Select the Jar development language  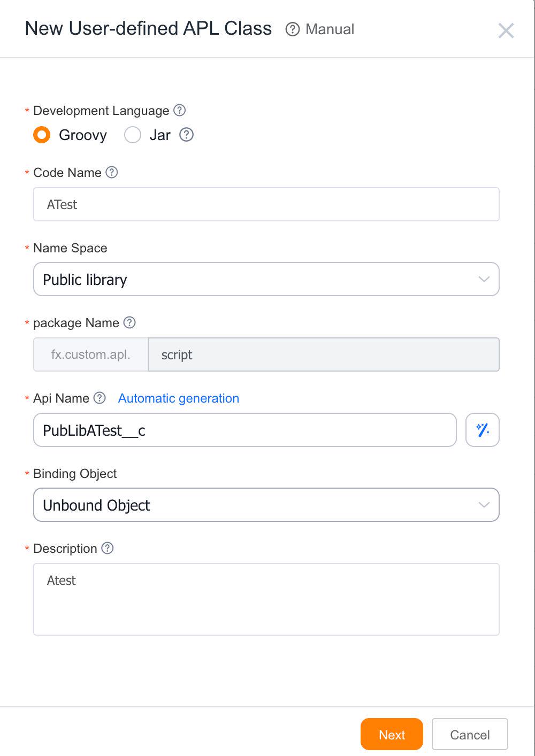click(x=132, y=135)
